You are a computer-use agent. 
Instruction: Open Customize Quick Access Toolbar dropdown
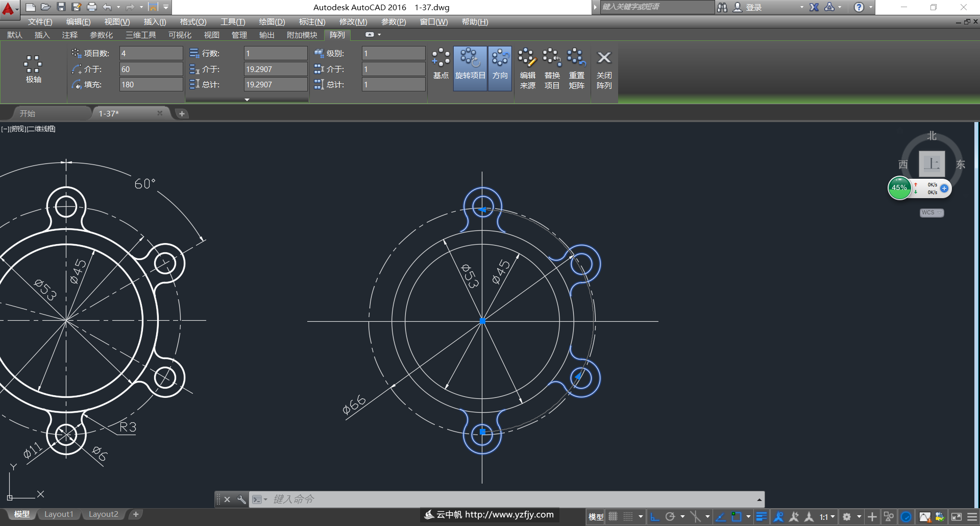(x=166, y=7)
